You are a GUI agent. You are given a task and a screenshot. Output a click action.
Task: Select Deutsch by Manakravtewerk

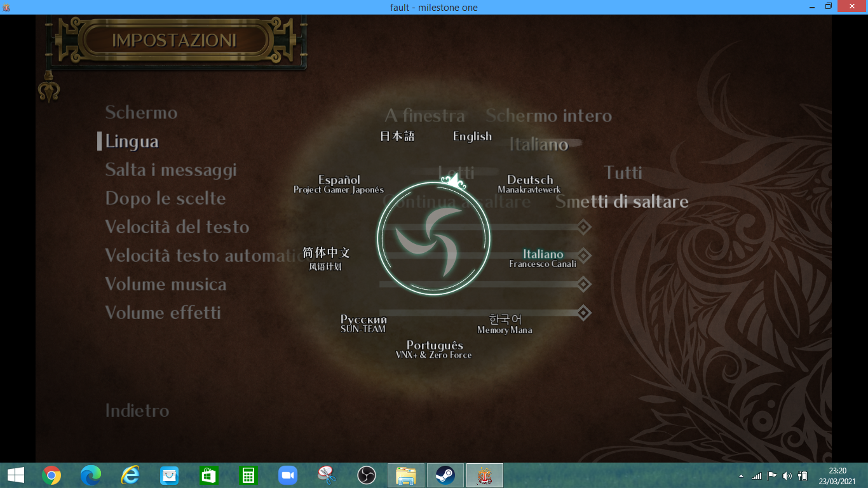click(529, 184)
